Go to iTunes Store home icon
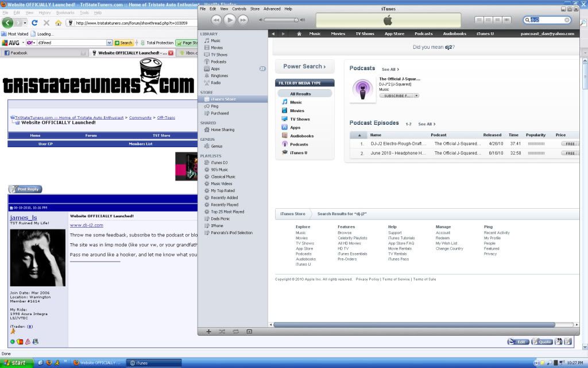Screen dimensions: 588x368 pyautogui.click(x=299, y=33)
